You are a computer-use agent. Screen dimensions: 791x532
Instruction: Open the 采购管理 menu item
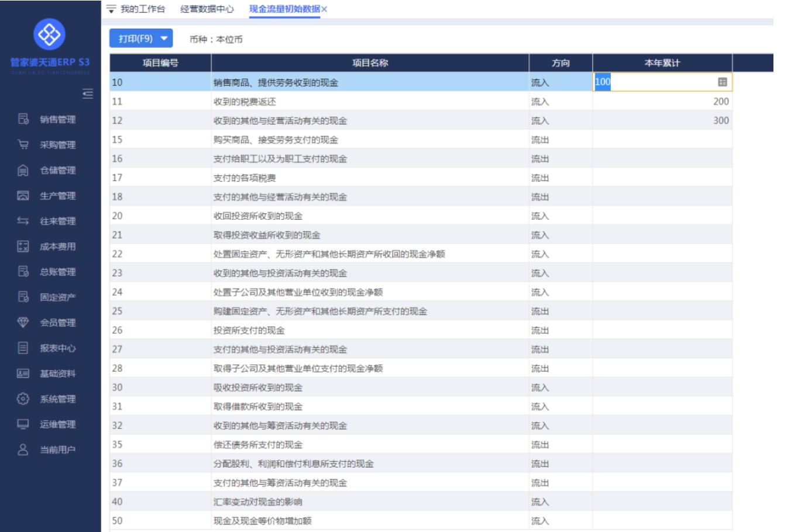[57, 144]
